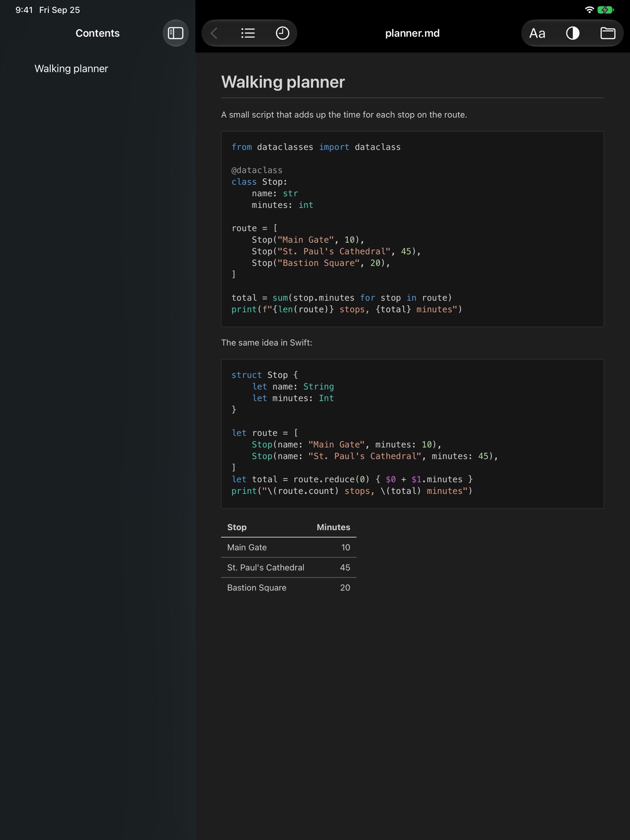Open text size settings (Aa)
Viewport: 630px width, 840px height.
point(537,33)
